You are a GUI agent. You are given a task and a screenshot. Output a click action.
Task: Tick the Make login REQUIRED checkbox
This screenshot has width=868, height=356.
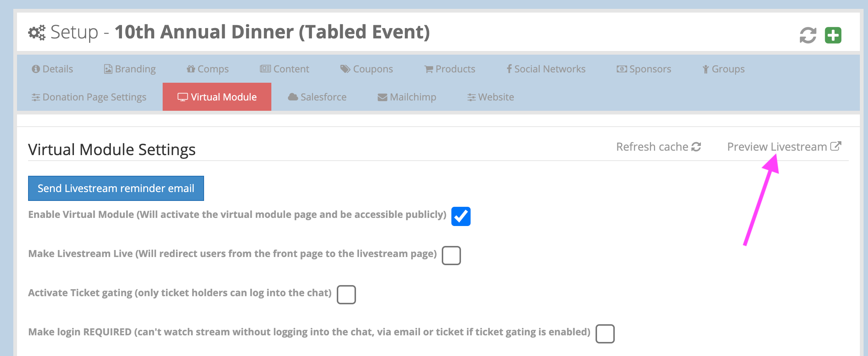click(x=605, y=334)
